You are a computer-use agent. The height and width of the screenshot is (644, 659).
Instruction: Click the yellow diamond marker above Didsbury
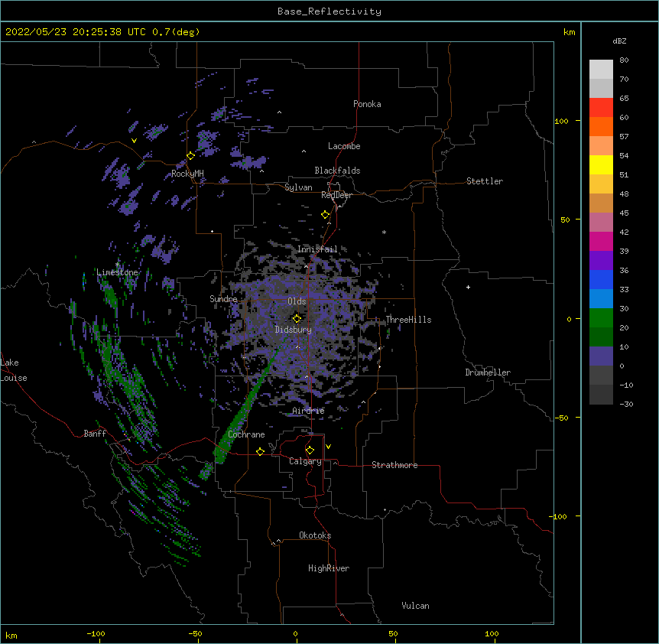click(297, 318)
